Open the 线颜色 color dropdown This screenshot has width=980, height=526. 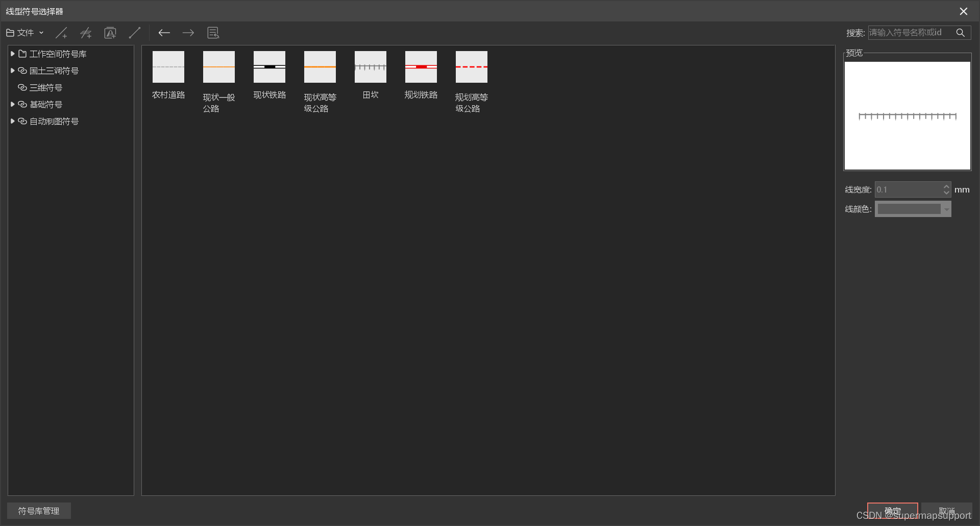coord(913,209)
